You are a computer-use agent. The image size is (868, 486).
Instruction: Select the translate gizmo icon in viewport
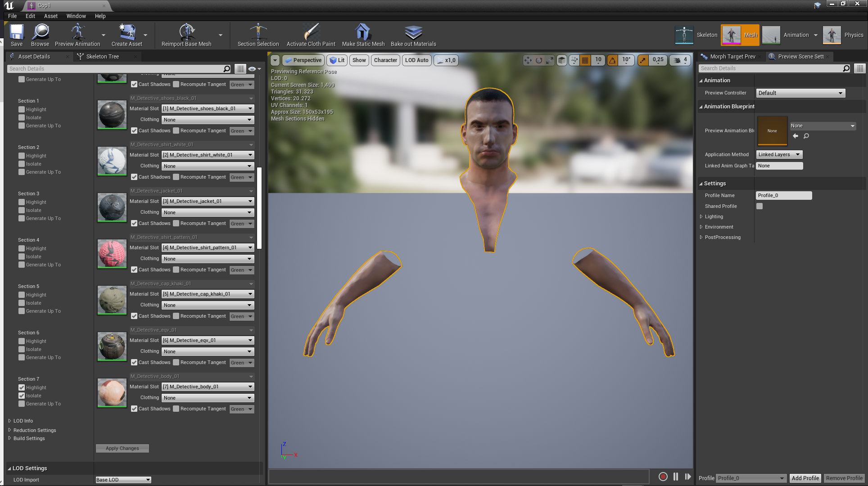pos(528,60)
